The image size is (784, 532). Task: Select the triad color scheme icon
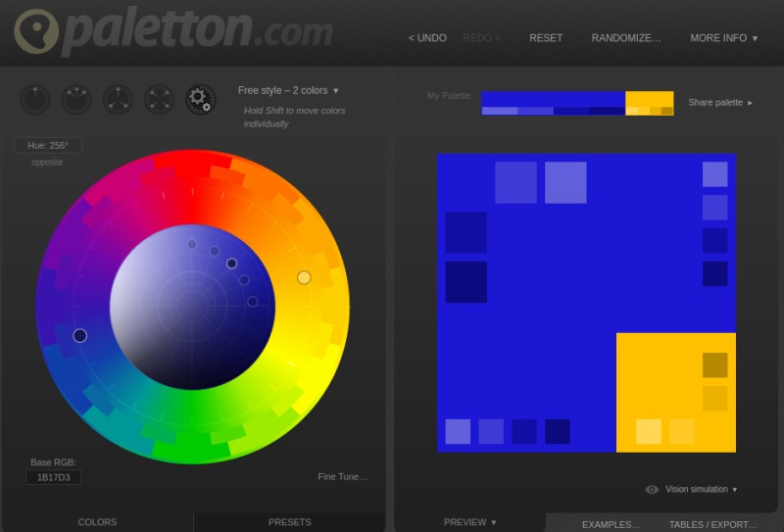pyautogui.click(x=118, y=99)
